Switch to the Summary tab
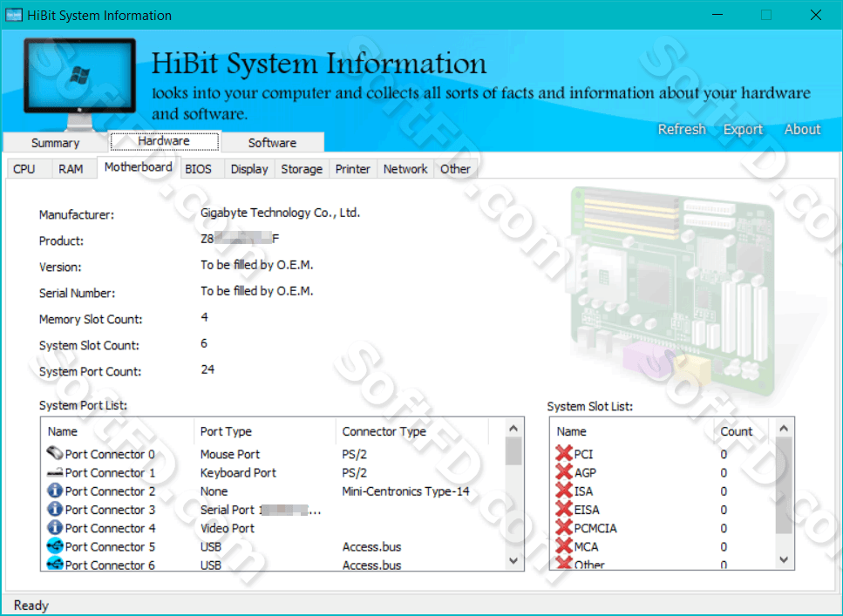843x616 pixels. pos(56,143)
